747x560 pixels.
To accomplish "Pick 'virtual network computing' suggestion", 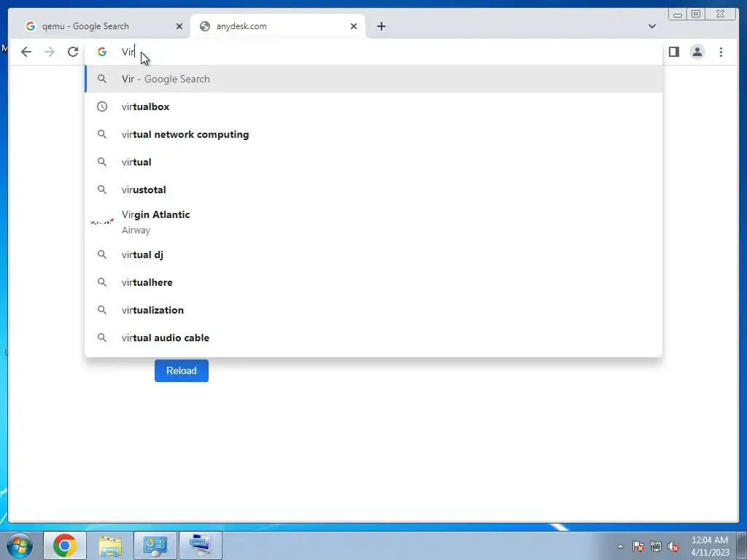I will point(374,134).
